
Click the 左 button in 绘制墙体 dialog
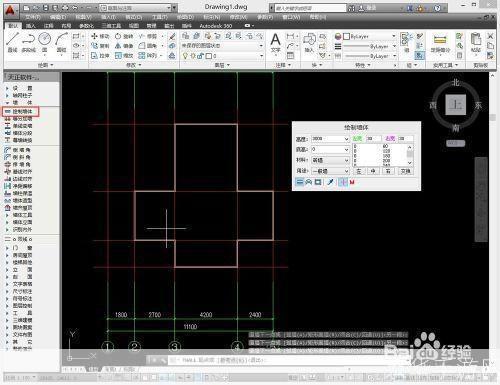359,171
